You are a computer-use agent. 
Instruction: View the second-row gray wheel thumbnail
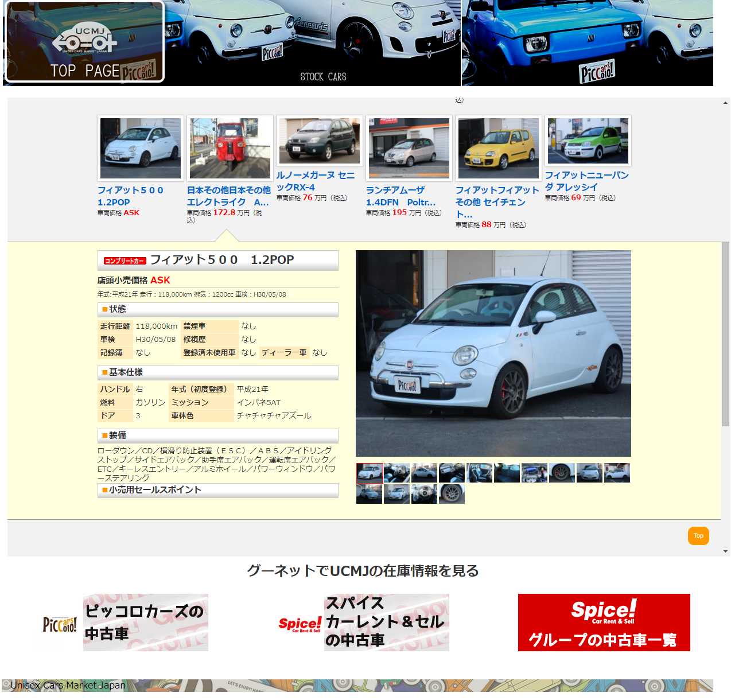pyautogui.click(x=452, y=494)
